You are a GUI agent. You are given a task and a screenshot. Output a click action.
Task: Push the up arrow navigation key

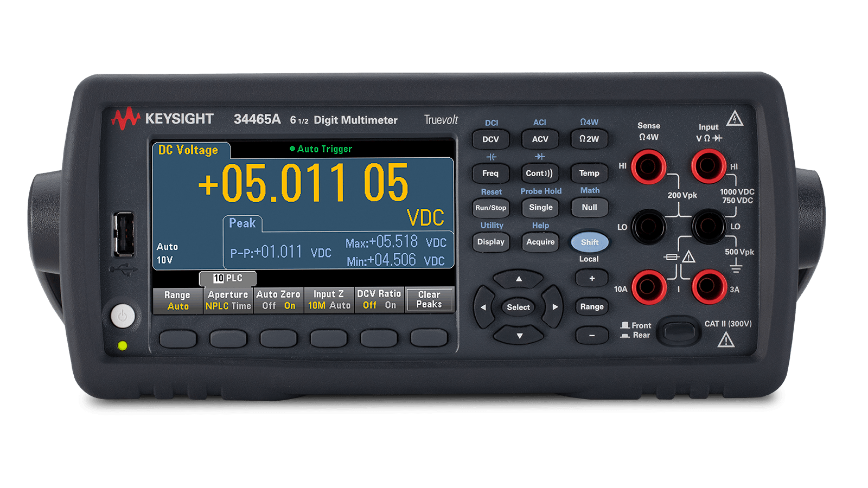[x=519, y=279]
